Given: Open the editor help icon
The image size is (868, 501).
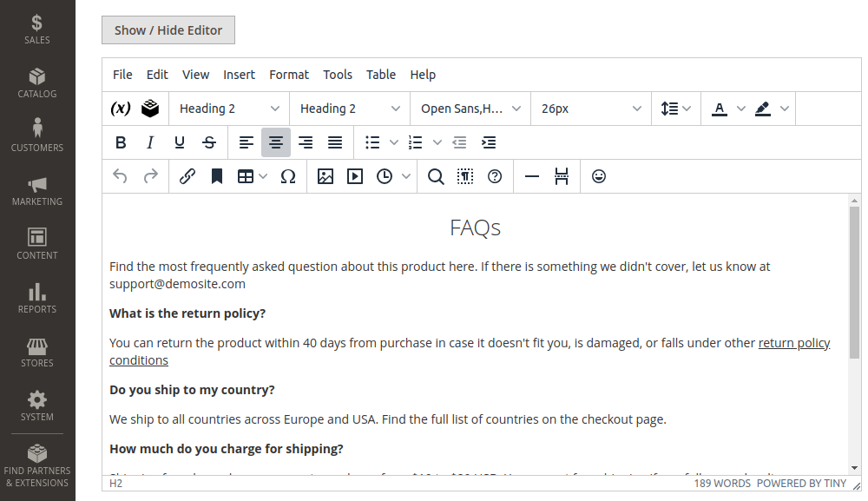Looking at the screenshot, I should 495,176.
